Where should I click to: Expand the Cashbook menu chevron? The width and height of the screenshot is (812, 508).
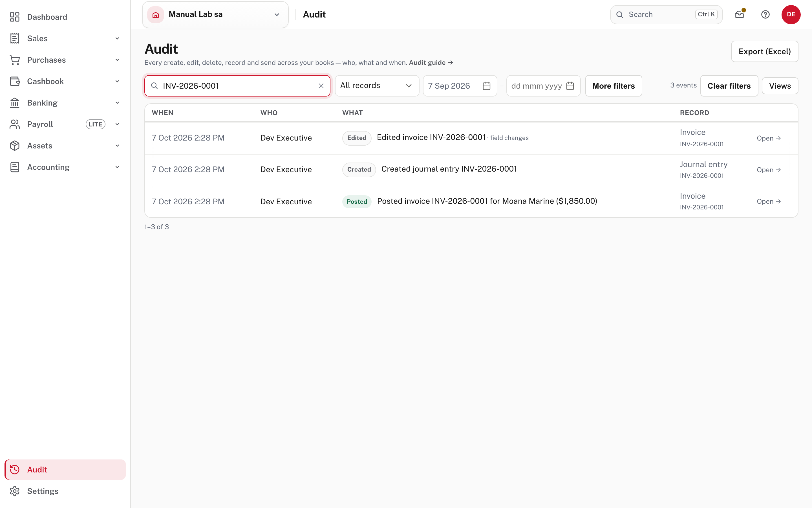pos(118,81)
